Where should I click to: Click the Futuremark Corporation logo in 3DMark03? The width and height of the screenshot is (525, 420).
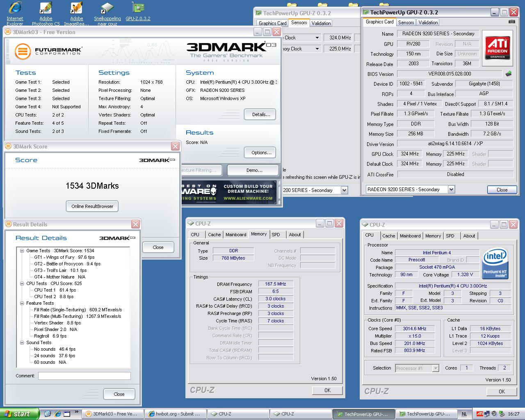pos(49,52)
